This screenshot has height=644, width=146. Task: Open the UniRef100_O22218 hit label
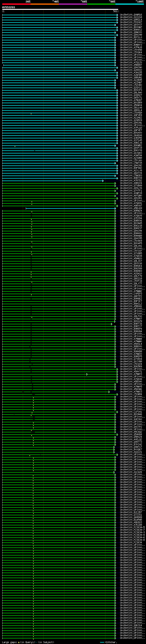pyautogui.click(x=131, y=17)
